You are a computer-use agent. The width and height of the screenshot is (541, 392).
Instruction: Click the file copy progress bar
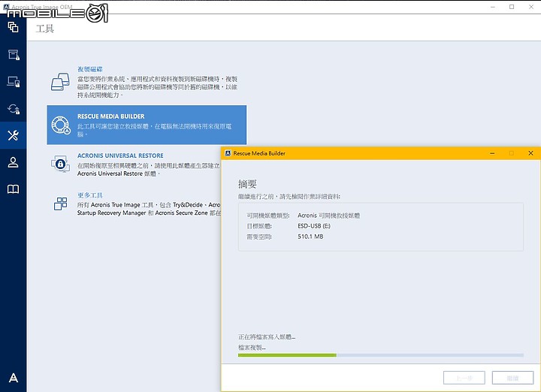[x=380, y=354]
